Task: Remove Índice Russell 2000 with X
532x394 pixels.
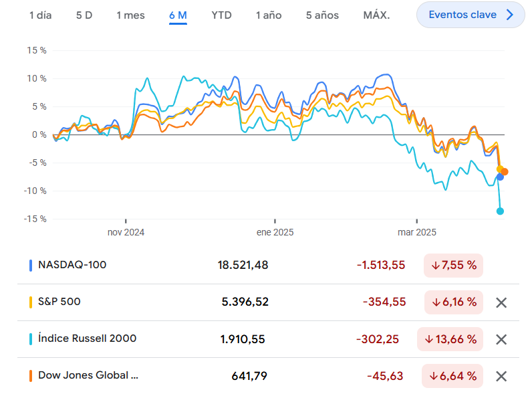Action: point(501,339)
